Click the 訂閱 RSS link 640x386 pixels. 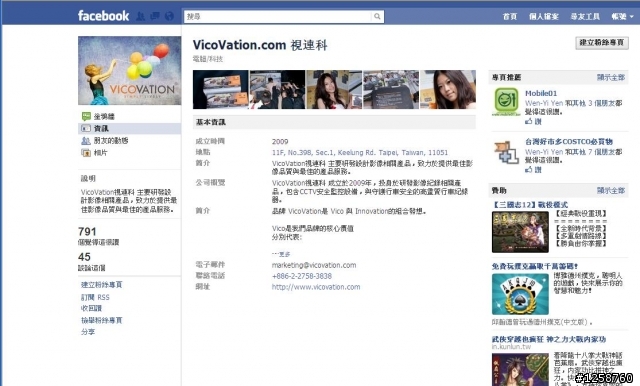[x=95, y=297]
